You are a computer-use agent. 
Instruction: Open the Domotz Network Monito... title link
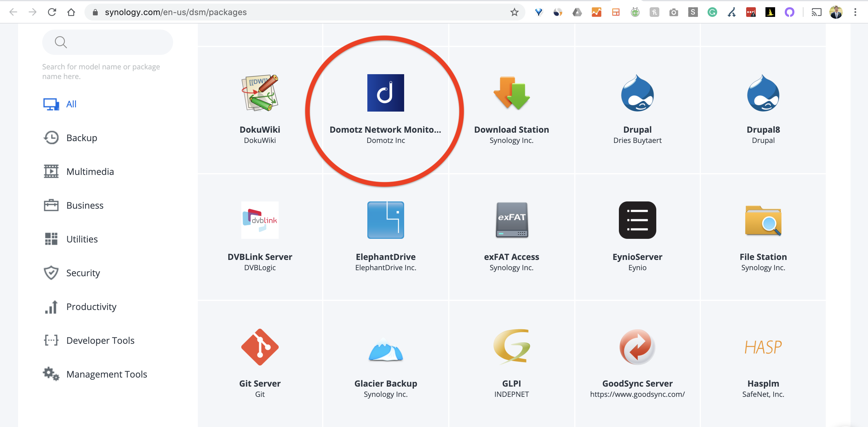coord(385,129)
